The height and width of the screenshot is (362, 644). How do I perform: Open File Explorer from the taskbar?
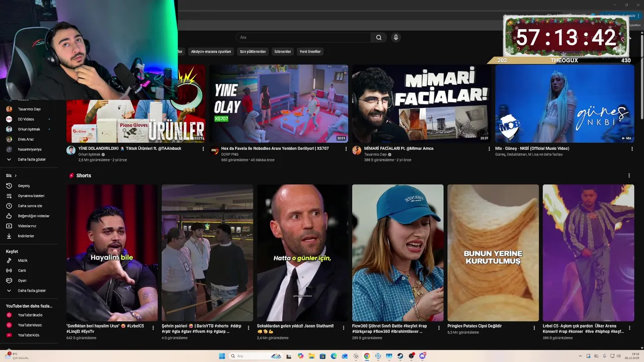[311, 356]
